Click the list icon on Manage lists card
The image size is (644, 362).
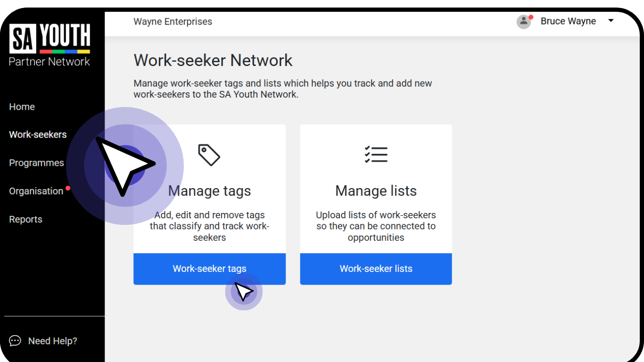(x=376, y=154)
